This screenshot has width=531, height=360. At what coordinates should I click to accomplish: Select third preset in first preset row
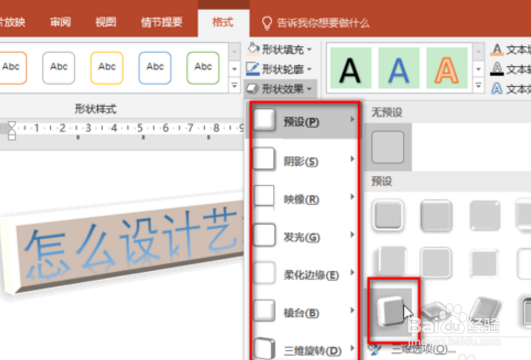click(485, 215)
